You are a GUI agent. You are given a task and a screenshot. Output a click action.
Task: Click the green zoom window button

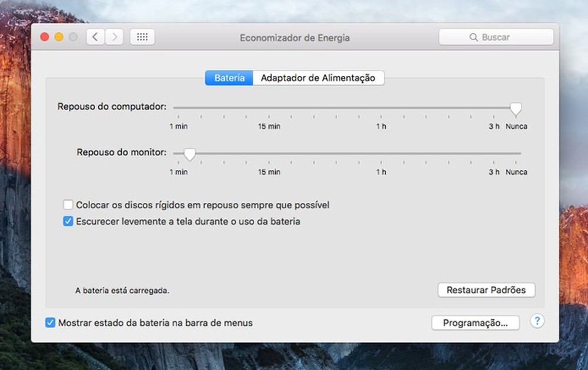click(x=72, y=36)
